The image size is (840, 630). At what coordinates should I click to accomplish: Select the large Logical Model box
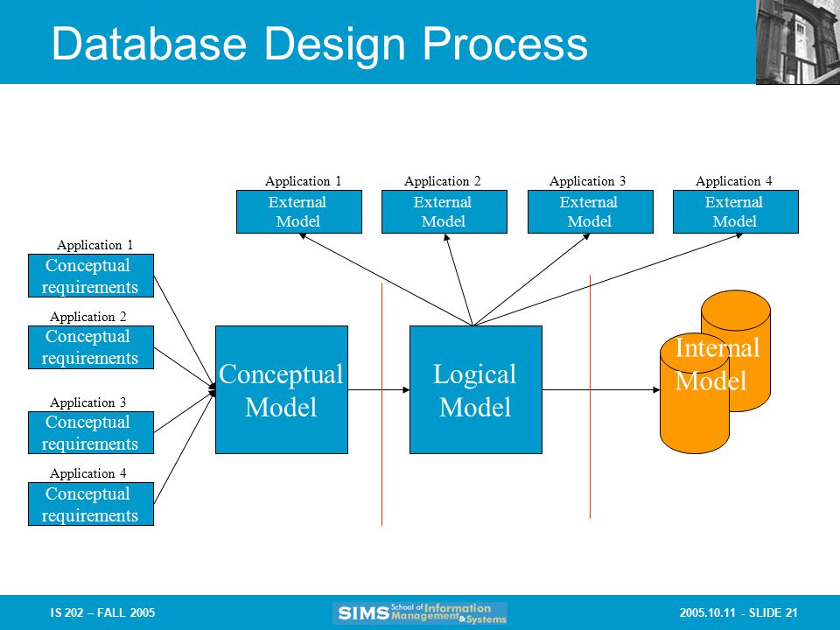coord(476,390)
